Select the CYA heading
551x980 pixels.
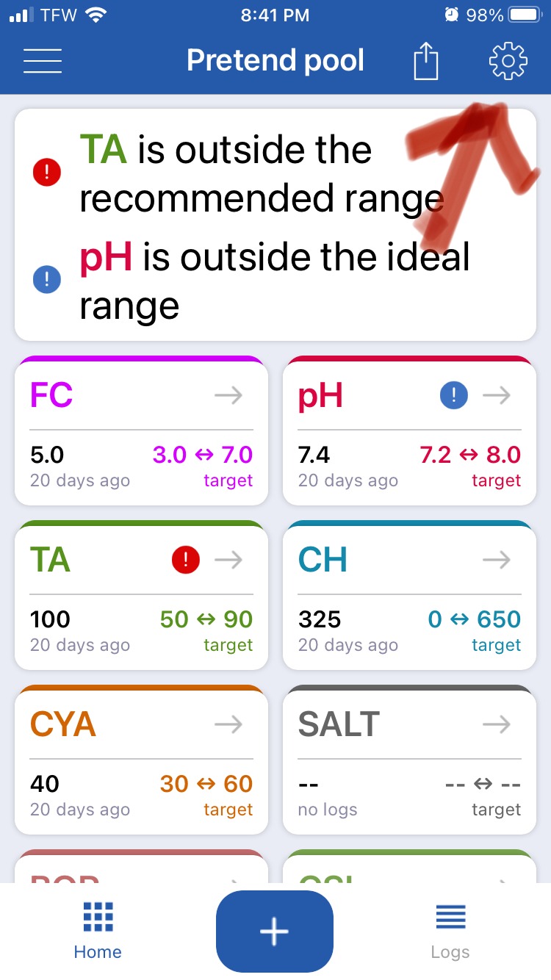(x=63, y=725)
